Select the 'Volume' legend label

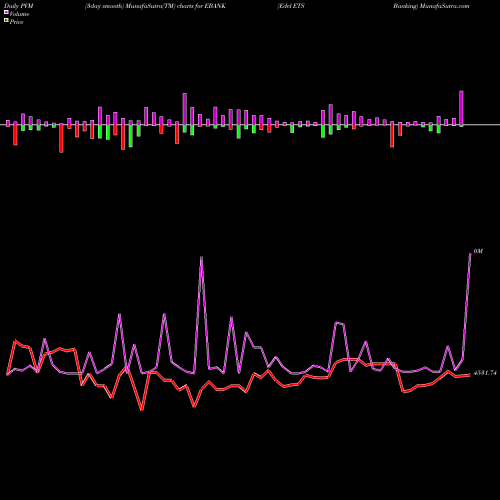pos(19,14)
